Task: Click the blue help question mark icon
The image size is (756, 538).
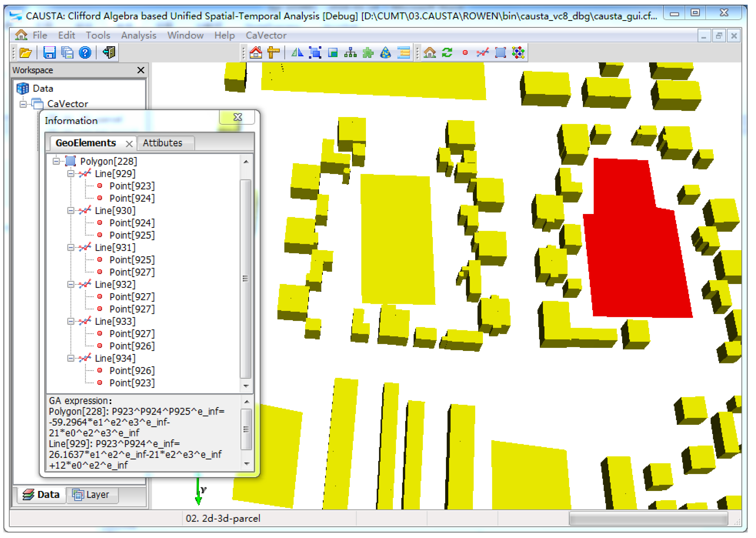Action: pyautogui.click(x=85, y=53)
